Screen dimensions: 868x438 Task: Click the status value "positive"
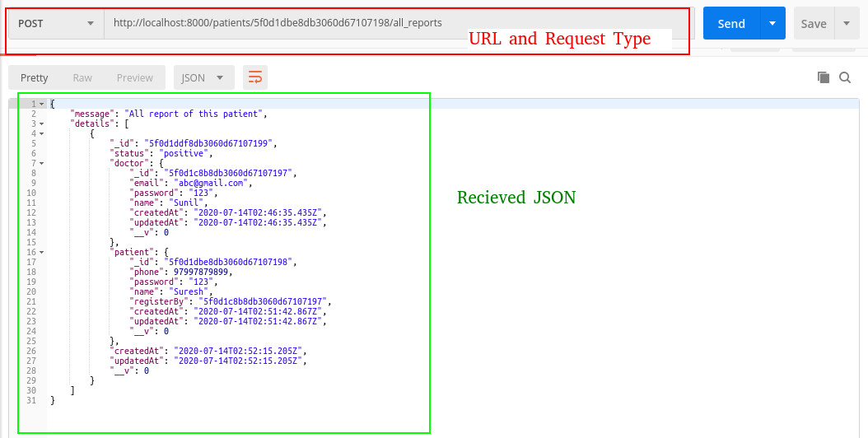[x=184, y=153]
